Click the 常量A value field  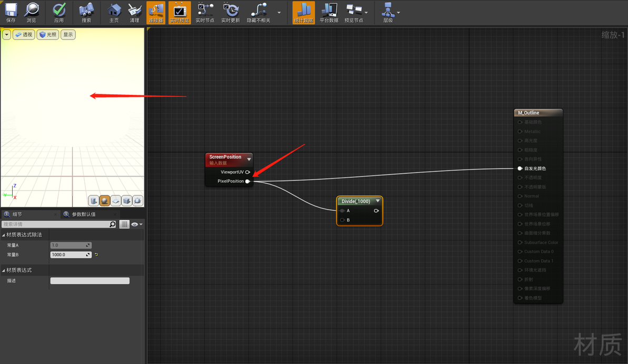pyautogui.click(x=71, y=245)
